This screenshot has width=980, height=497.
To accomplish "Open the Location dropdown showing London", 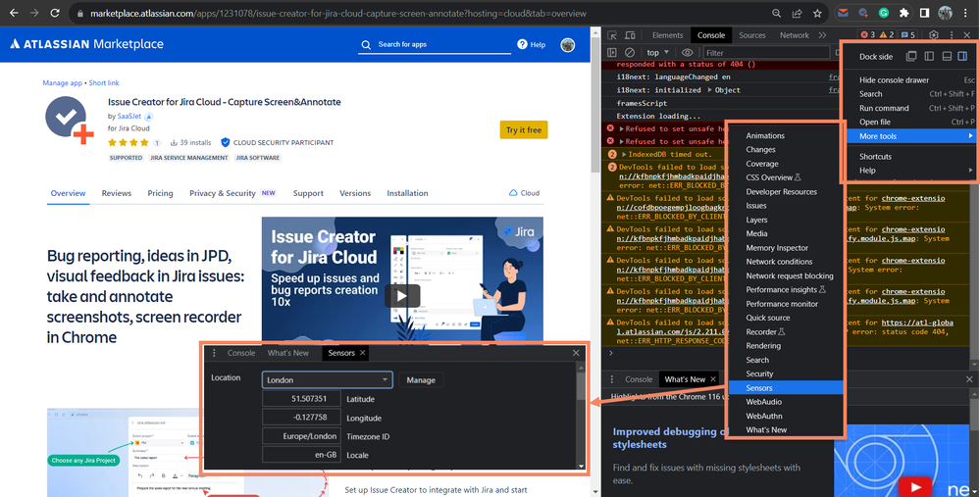I will (x=327, y=379).
